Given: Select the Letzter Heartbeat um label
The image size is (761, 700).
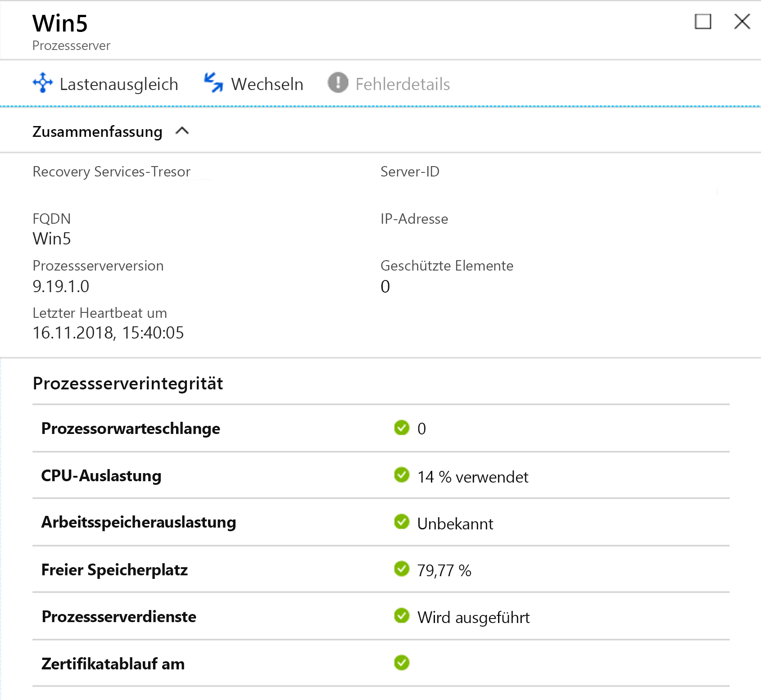Looking at the screenshot, I should [100, 313].
